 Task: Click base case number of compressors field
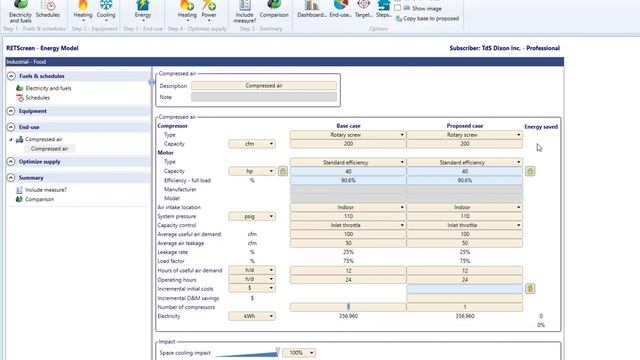pos(348,307)
